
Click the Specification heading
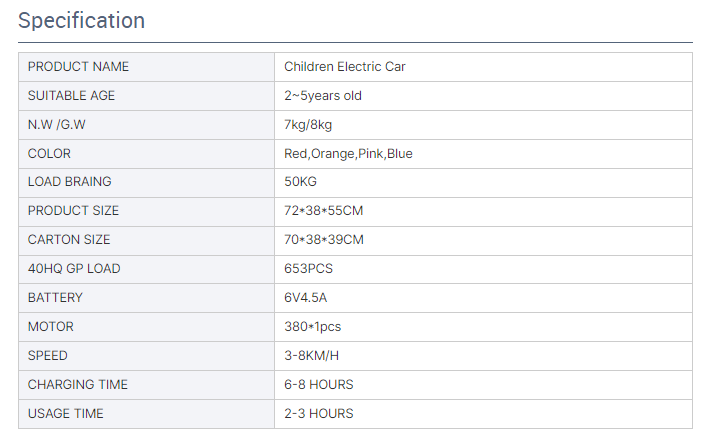[82, 21]
